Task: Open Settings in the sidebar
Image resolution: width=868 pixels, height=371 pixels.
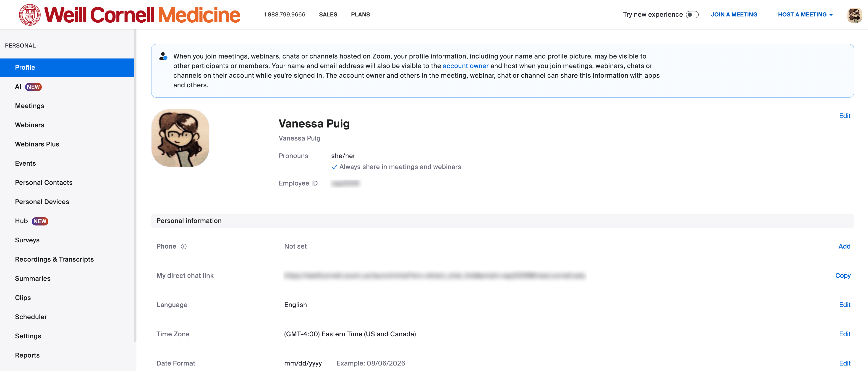Action: pos(28,336)
